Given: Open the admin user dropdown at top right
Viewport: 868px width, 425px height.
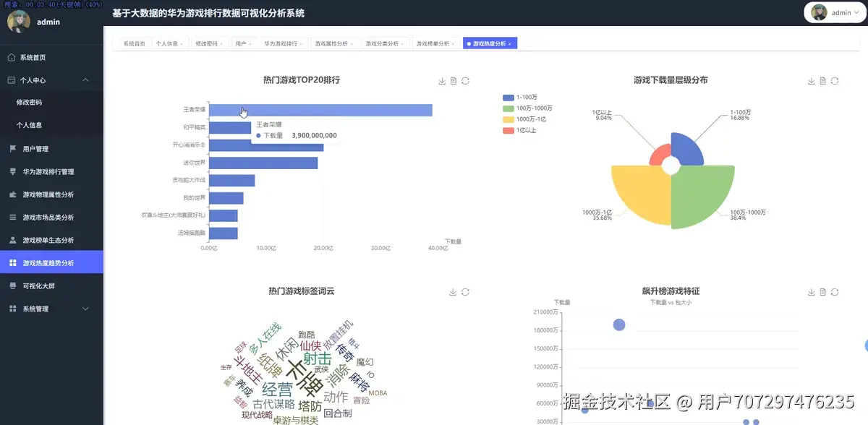Looking at the screenshot, I should point(835,12).
